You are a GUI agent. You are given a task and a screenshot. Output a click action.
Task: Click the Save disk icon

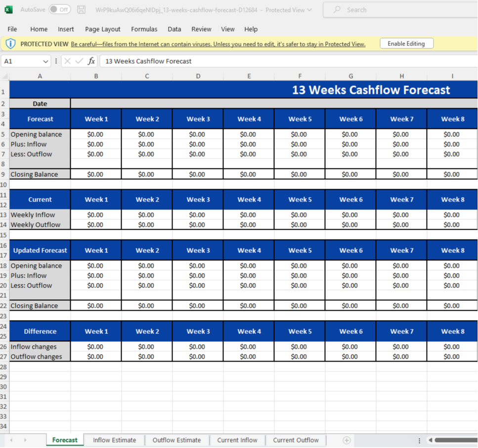pyautogui.click(x=82, y=10)
